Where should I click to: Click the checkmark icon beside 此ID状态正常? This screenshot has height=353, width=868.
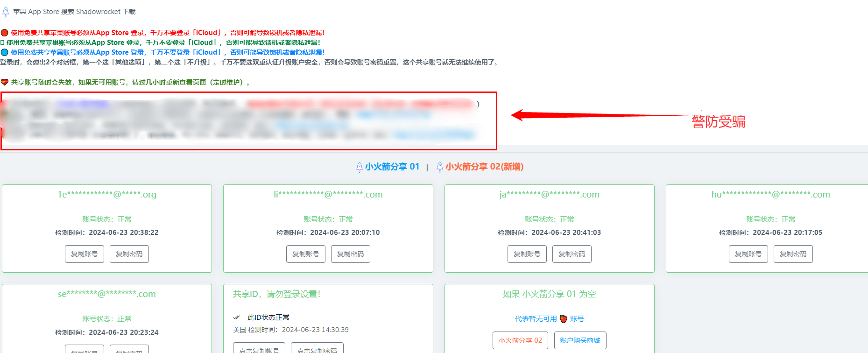pos(236,318)
